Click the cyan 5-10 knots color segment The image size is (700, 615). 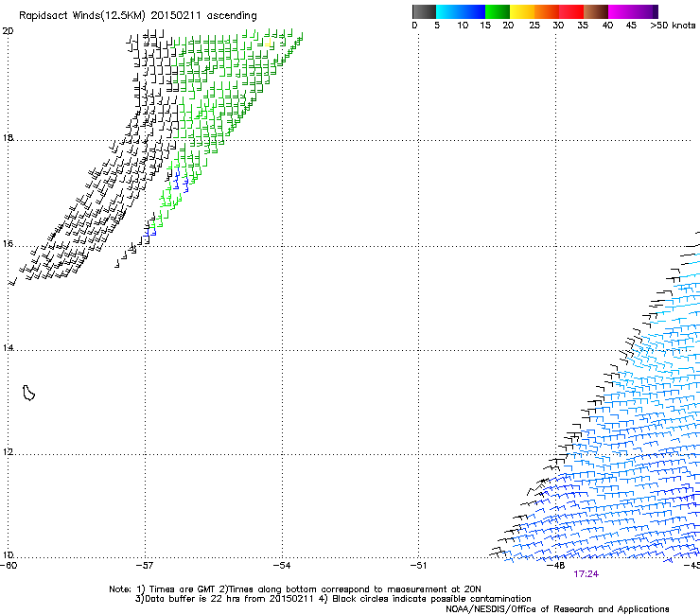pos(448,11)
